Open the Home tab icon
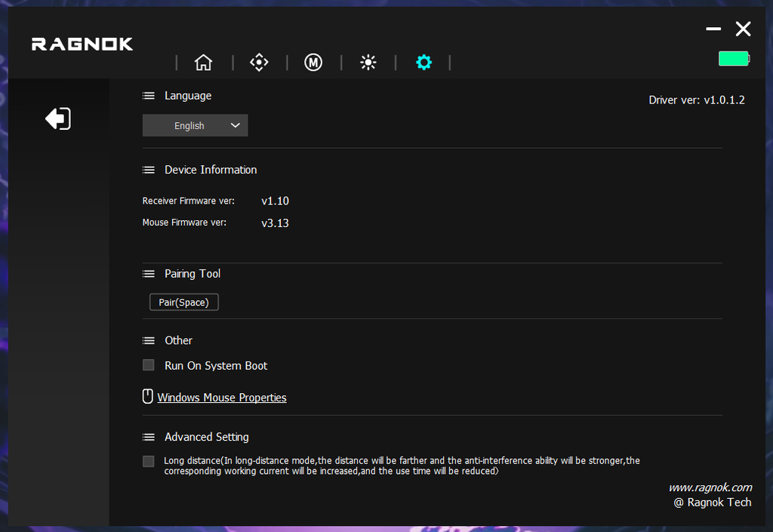Viewport: 773px width, 532px height. tap(203, 63)
